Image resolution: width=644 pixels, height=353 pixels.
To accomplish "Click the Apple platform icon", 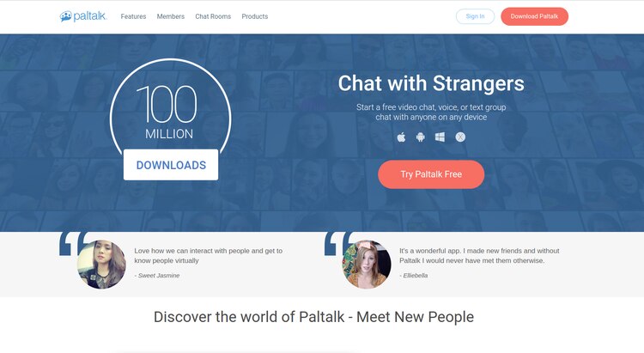I will [401, 137].
